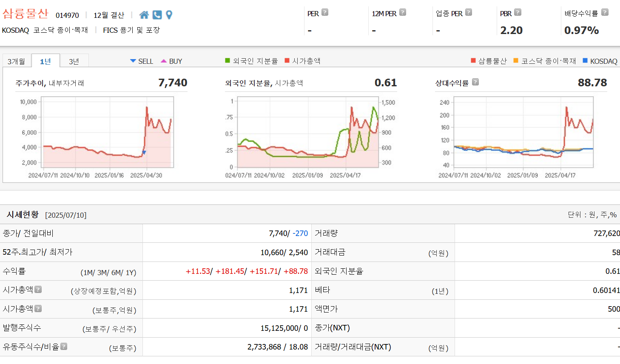The width and height of the screenshot is (620, 364).
Task: Open help icon next to 상대수익률
Action: coord(475,82)
